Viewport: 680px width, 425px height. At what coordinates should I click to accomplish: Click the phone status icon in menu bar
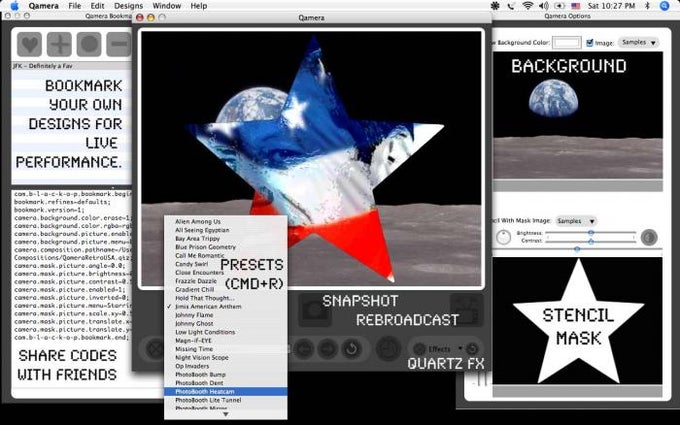point(511,6)
